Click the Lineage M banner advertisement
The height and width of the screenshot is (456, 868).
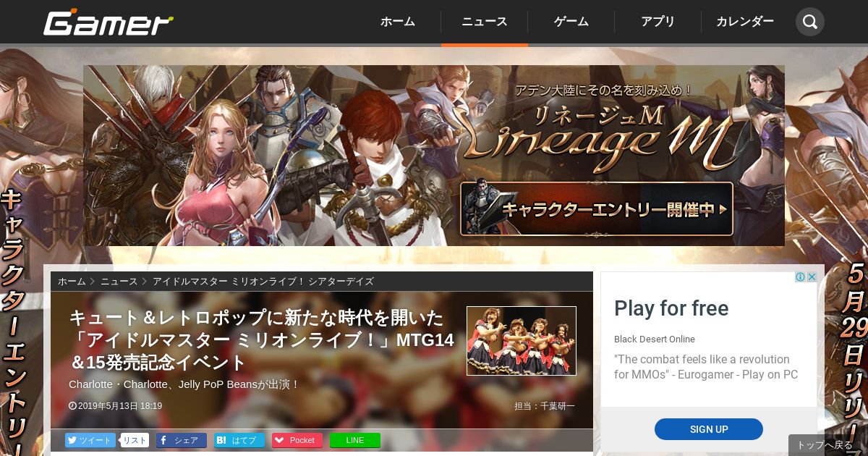[x=434, y=156]
